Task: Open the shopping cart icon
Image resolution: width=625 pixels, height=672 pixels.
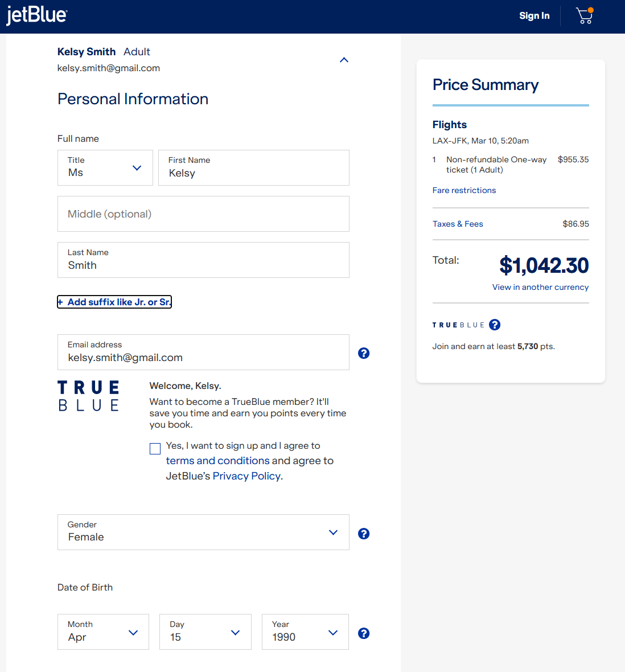Action: pos(584,16)
